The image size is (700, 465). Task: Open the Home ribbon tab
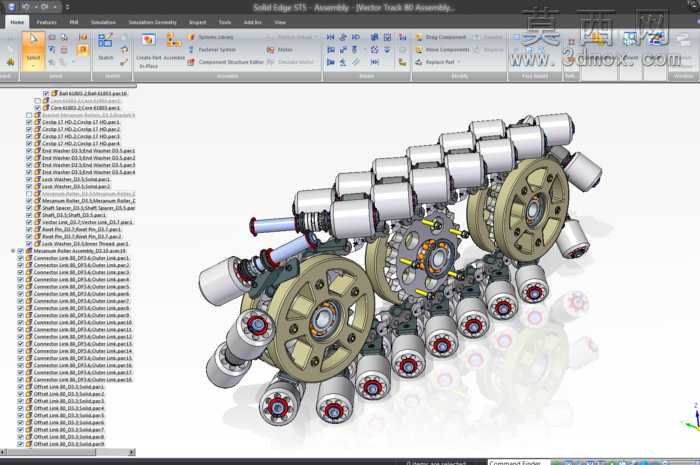(x=17, y=22)
